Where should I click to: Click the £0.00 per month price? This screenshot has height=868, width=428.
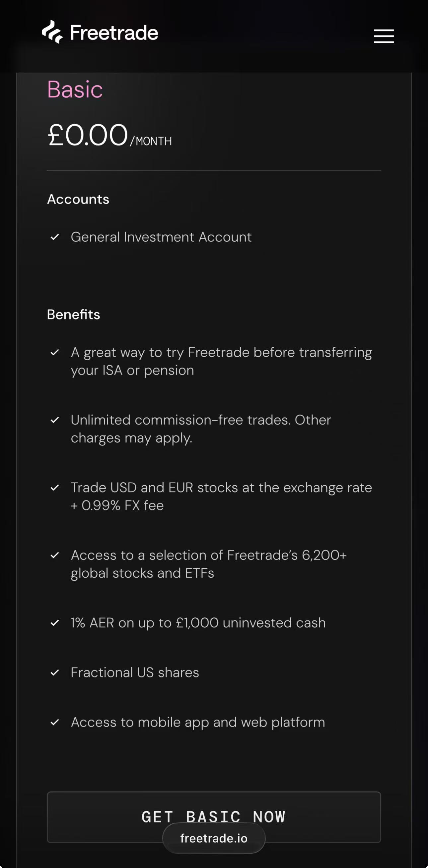(x=109, y=135)
